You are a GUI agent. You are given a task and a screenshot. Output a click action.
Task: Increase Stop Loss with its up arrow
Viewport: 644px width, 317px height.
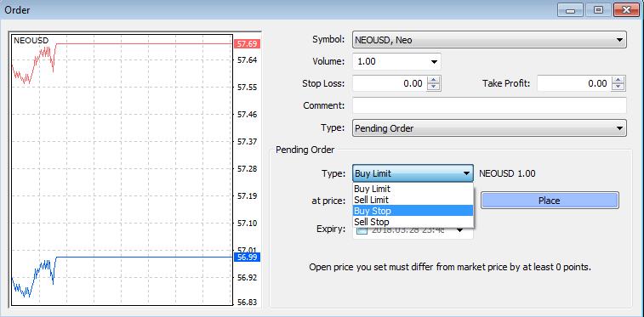point(434,80)
